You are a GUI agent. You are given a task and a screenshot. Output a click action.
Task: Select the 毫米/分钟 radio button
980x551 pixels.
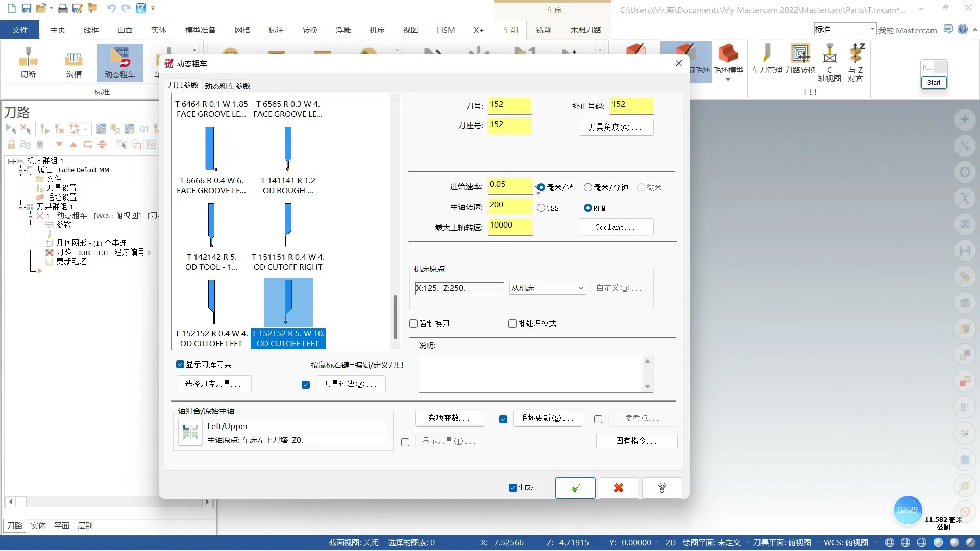tap(589, 187)
